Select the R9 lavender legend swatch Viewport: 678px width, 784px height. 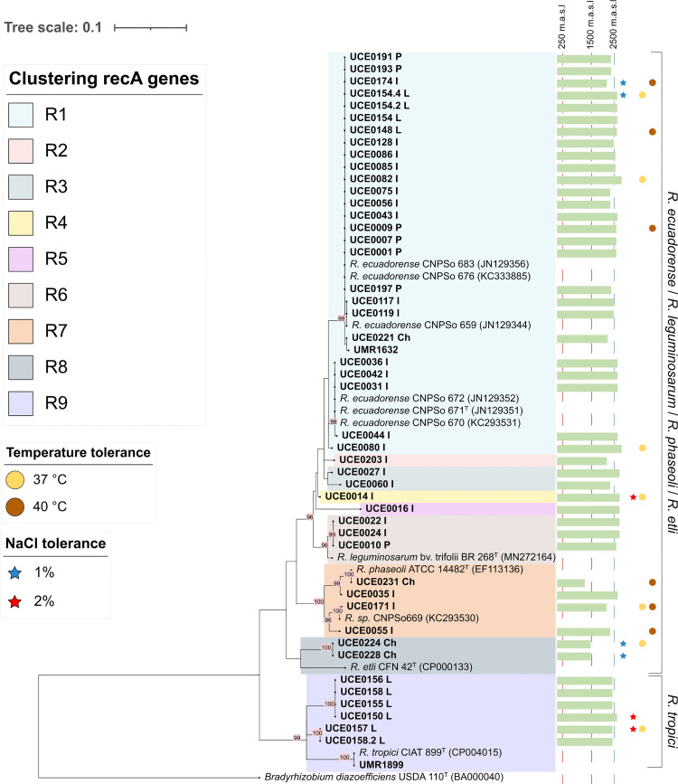pyautogui.click(x=21, y=403)
